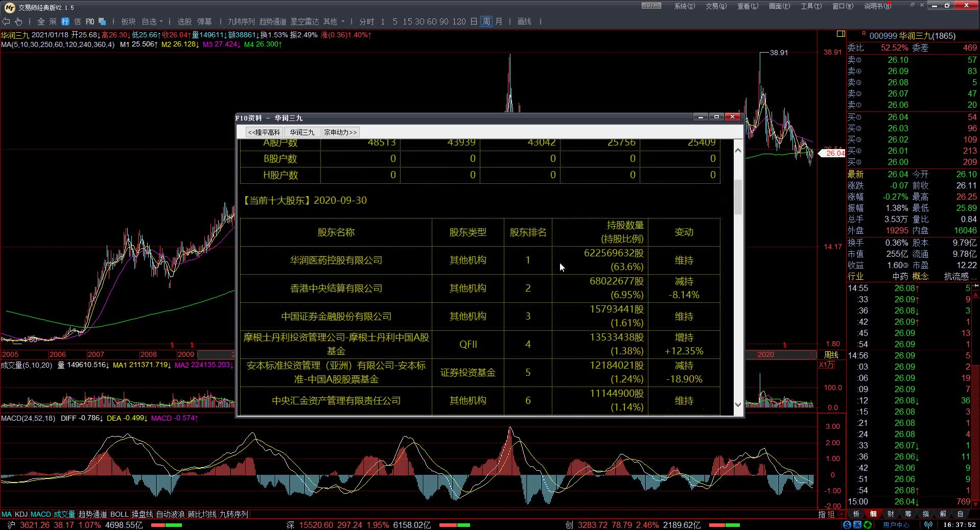The width and height of the screenshot is (980, 530).
Task: Switch to 财 tab in right panel
Action: coord(891,514)
